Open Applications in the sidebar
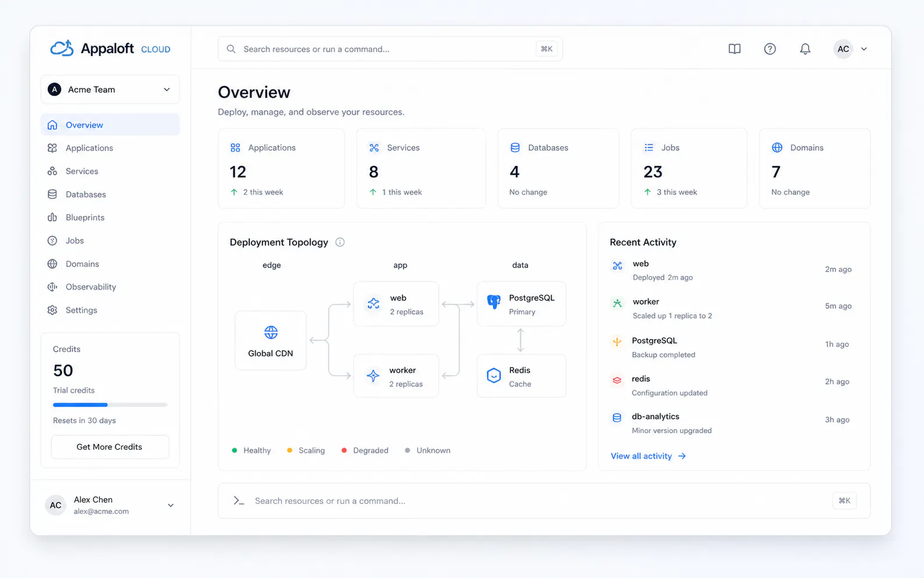 (110, 148)
